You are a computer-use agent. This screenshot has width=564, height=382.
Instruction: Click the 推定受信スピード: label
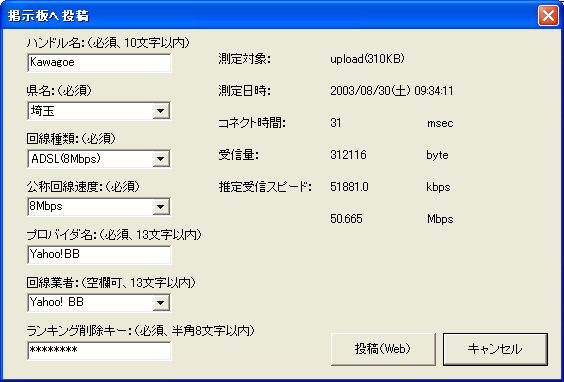pyautogui.click(x=265, y=187)
